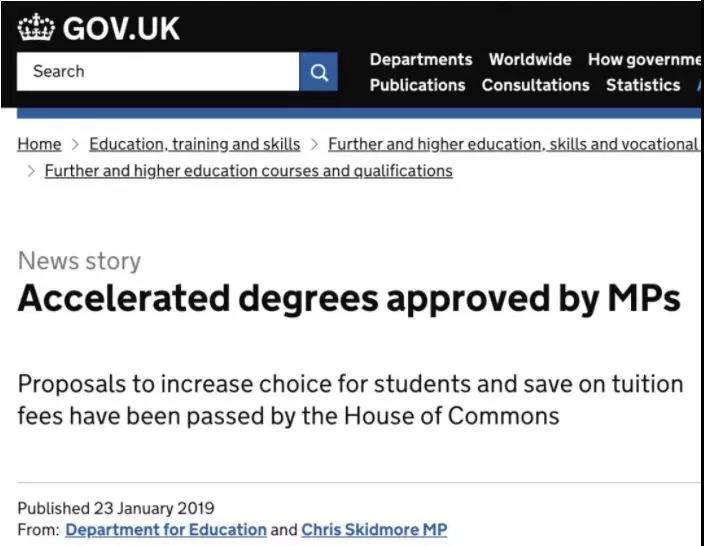This screenshot has height=546, width=704.
Task: Go to the Worldwide section
Action: click(x=530, y=59)
